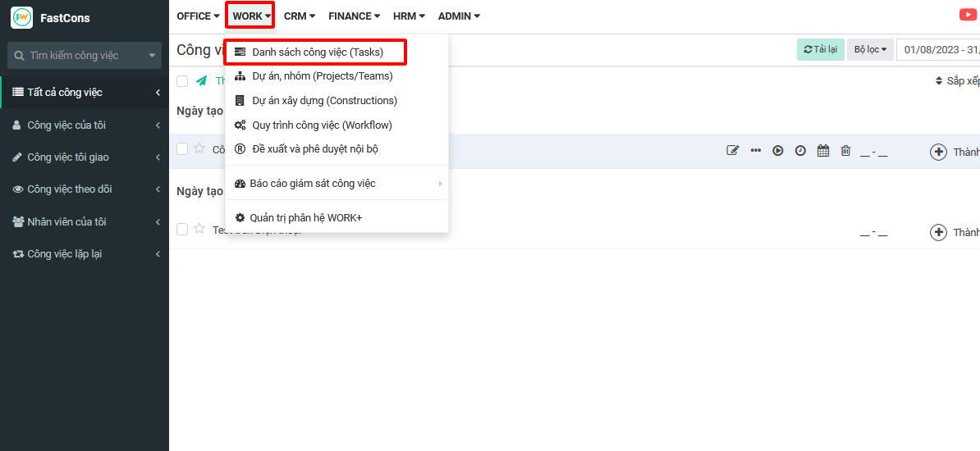Image resolution: width=980 pixels, height=451 pixels.
Task: Open the CRM top menu
Action: tap(300, 16)
